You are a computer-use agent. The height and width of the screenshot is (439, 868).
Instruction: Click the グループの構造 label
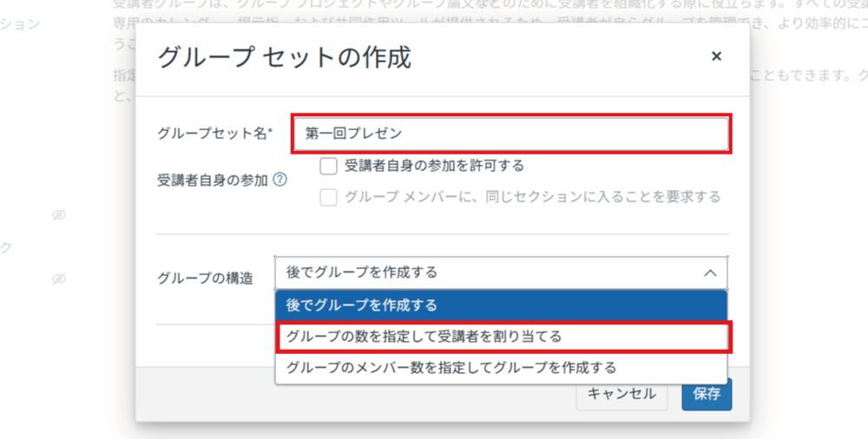click(x=205, y=278)
